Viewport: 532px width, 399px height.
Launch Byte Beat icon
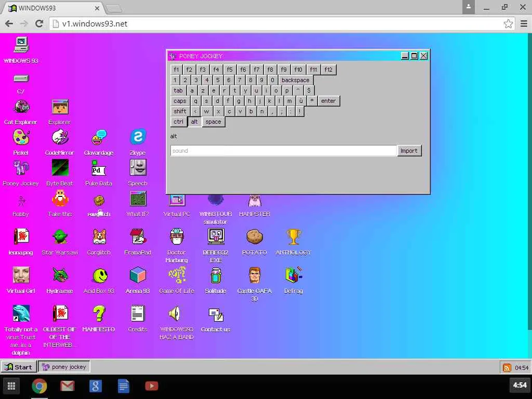60,168
